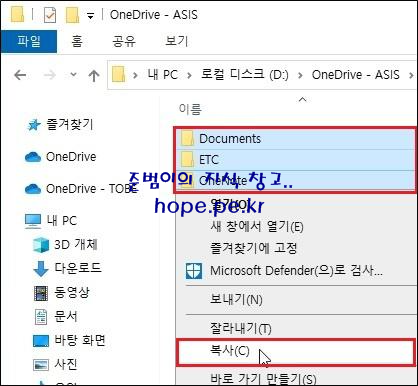This screenshot has width=418, height=386.
Task: Click the 바탕 화면 desktop icon
Action: [x=41, y=341]
